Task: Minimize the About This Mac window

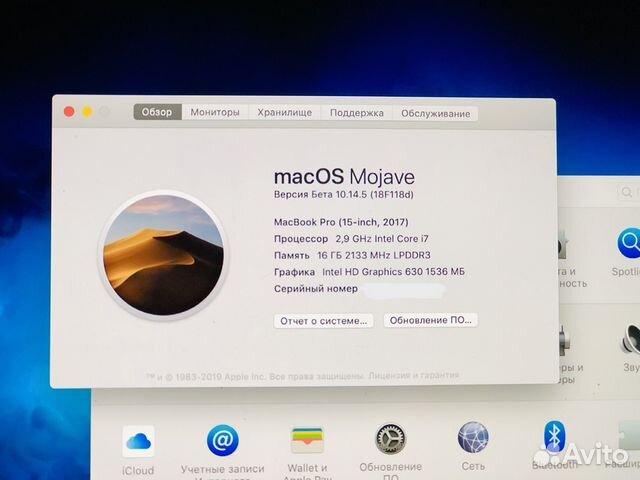Action: tap(87, 112)
